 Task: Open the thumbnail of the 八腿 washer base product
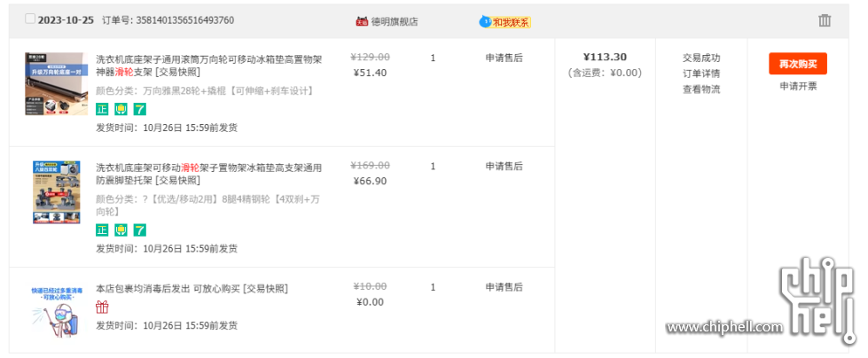pos(57,192)
